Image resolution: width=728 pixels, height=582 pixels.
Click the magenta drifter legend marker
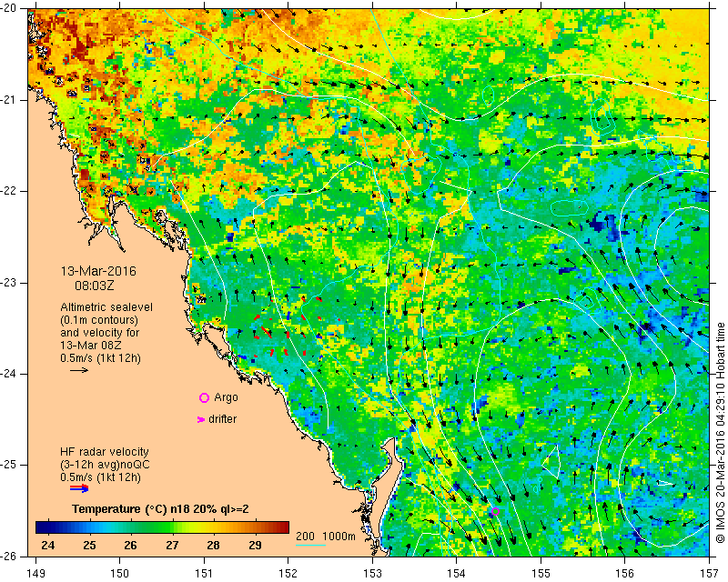[200, 419]
